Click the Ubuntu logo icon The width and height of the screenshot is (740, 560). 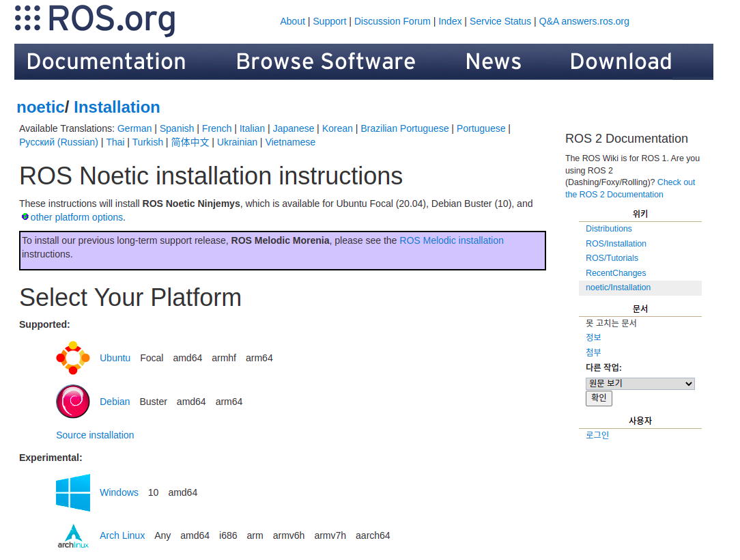[72, 358]
